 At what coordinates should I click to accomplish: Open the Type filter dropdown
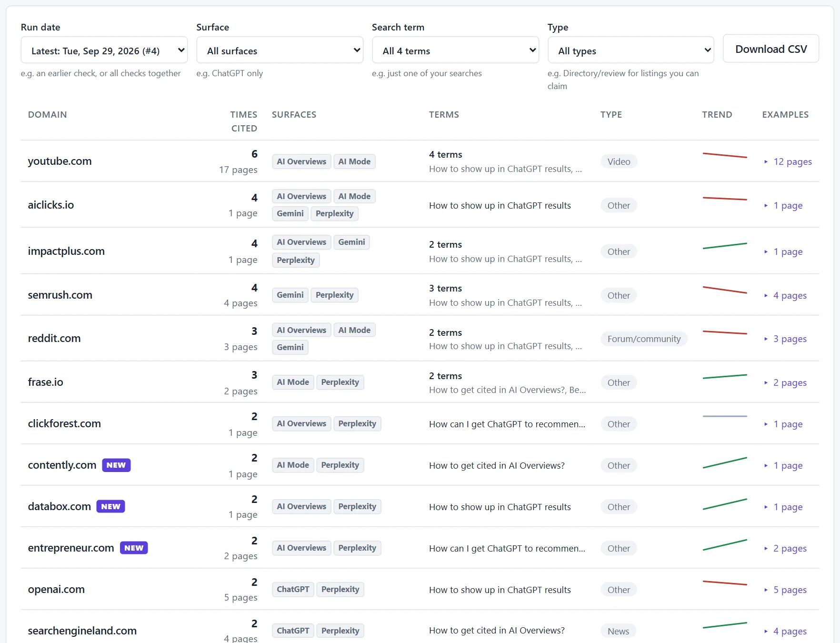coord(630,50)
